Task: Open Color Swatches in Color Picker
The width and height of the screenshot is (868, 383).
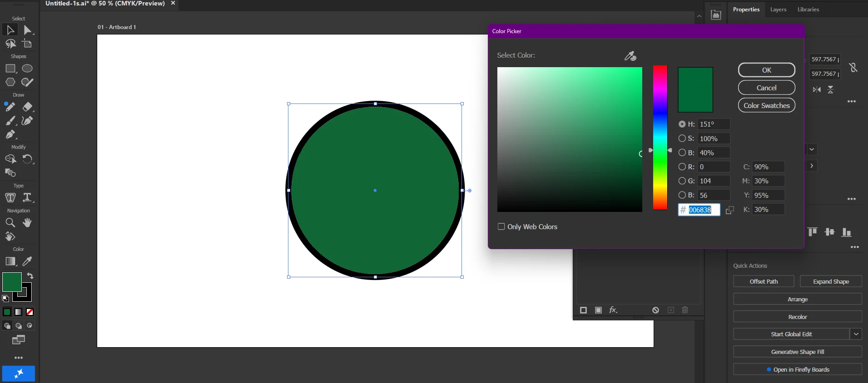Action: 766,105
